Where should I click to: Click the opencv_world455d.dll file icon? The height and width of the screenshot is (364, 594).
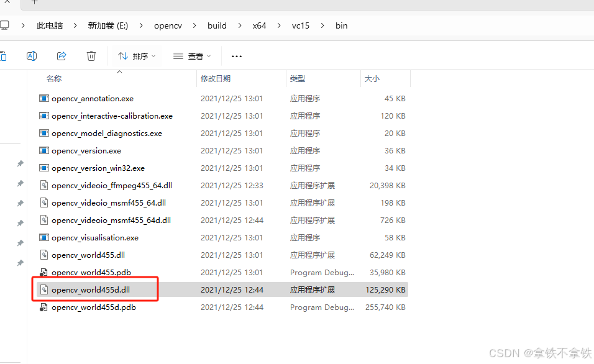click(x=43, y=289)
